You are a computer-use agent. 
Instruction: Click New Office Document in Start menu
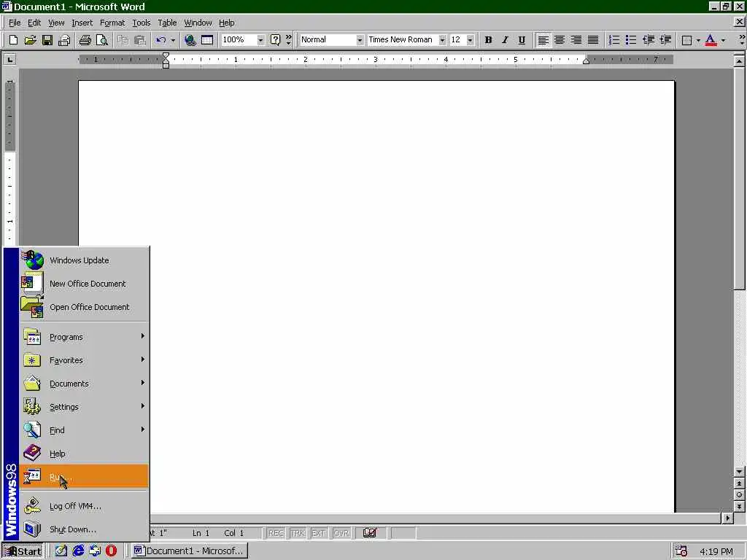(84, 284)
